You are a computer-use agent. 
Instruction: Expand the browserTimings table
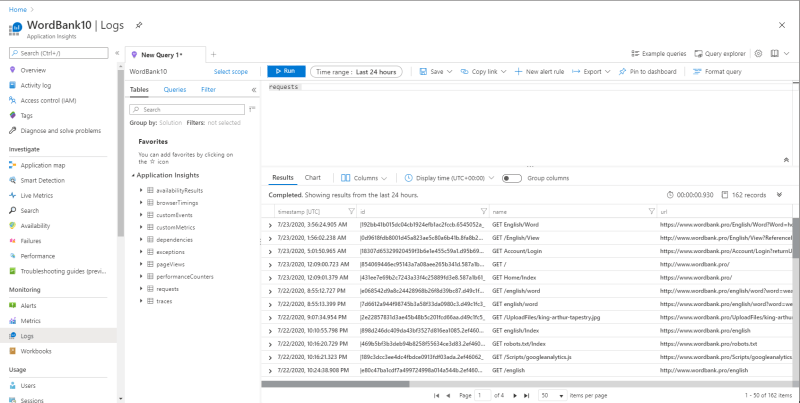click(141, 203)
